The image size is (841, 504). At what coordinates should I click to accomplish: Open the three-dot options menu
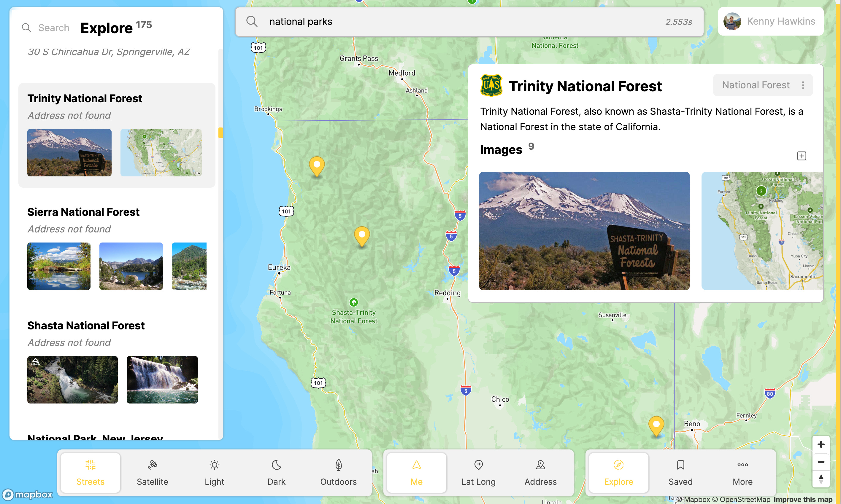tap(803, 85)
